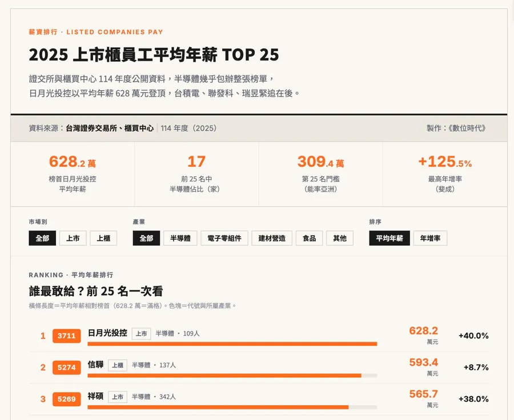
Task: Filter market by 上市
Action: 73,238
